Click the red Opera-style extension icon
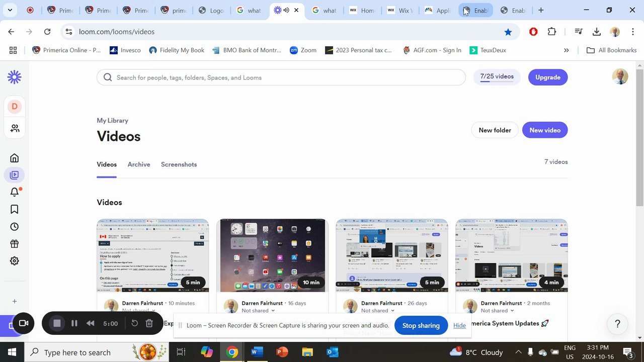The width and height of the screenshot is (644, 362). [x=533, y=32]
